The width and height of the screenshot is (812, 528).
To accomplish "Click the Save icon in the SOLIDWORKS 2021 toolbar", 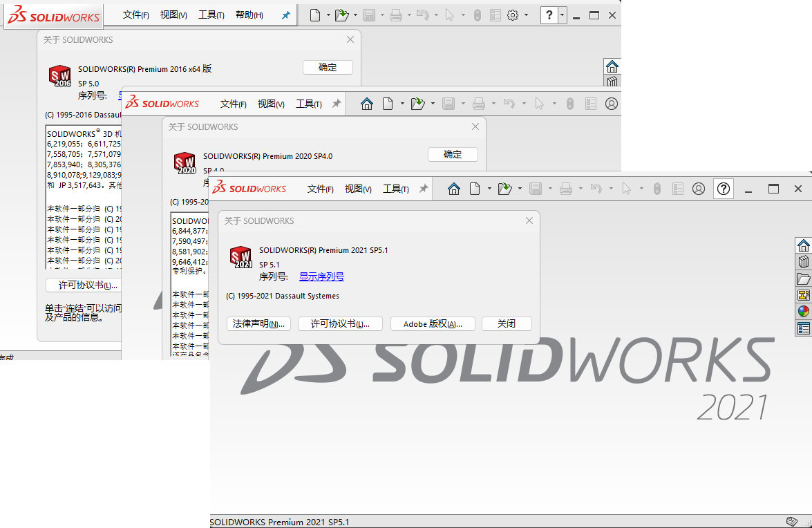I will point(536,189).
